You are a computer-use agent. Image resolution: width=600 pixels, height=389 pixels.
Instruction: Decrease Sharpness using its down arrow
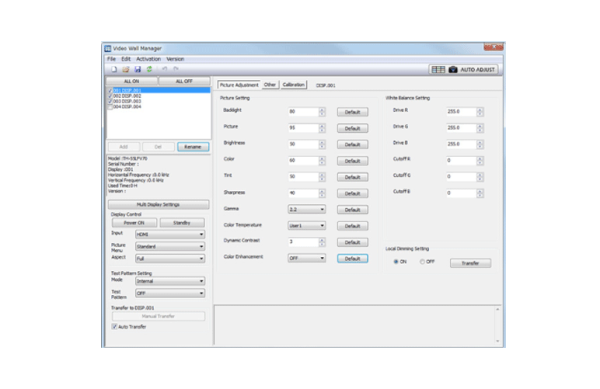pyautogui.click(x=322, y=195)
